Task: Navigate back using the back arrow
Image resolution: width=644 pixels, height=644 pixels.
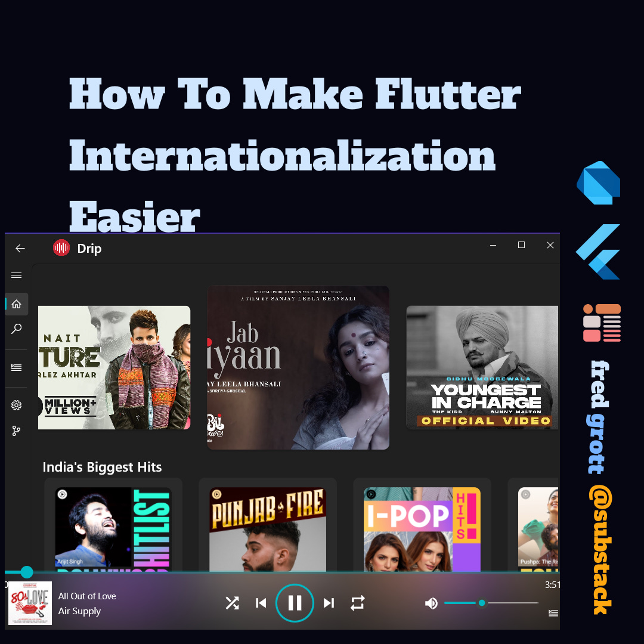Action: pos(20,248)
